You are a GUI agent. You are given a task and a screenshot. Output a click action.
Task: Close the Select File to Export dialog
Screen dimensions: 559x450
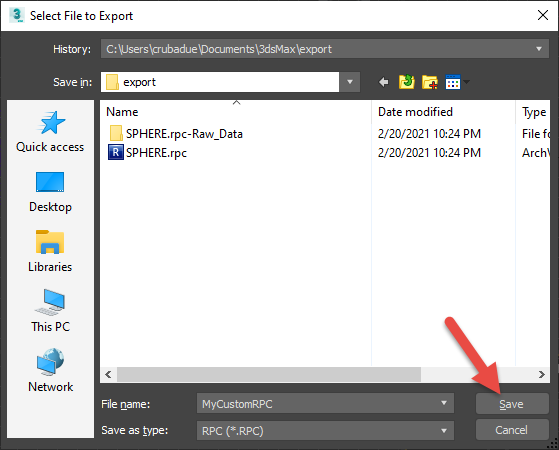pos(543,15)
